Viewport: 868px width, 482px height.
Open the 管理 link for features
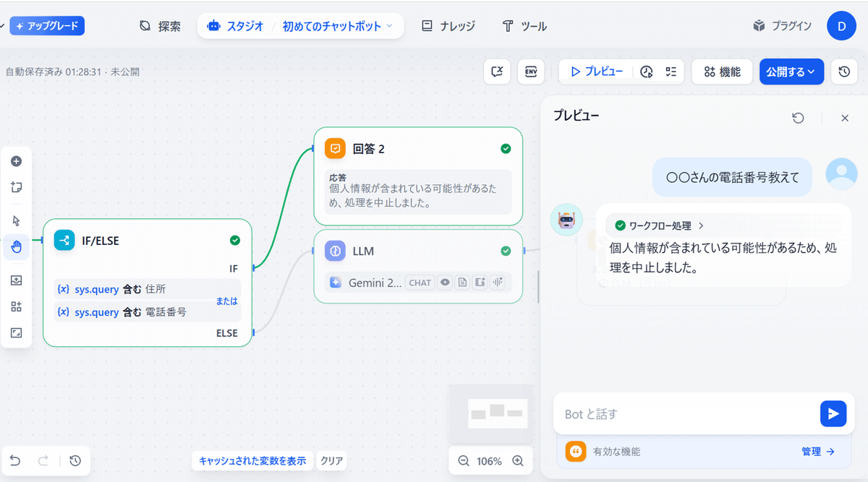point(817,451)
